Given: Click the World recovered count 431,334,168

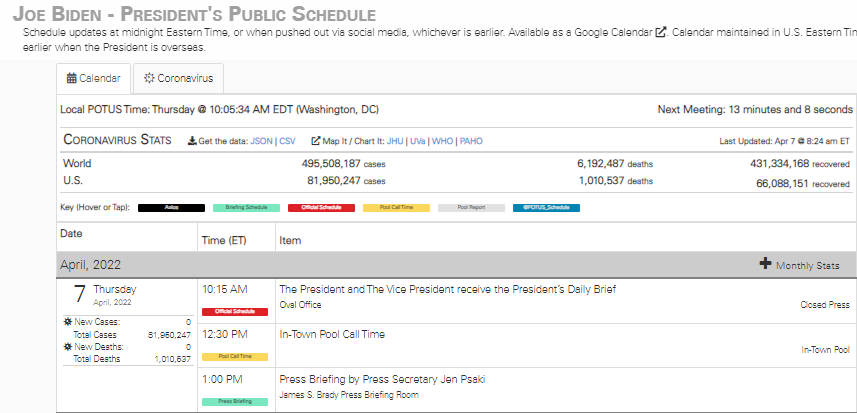Looking at the screenshot, I should coord(779,163).
